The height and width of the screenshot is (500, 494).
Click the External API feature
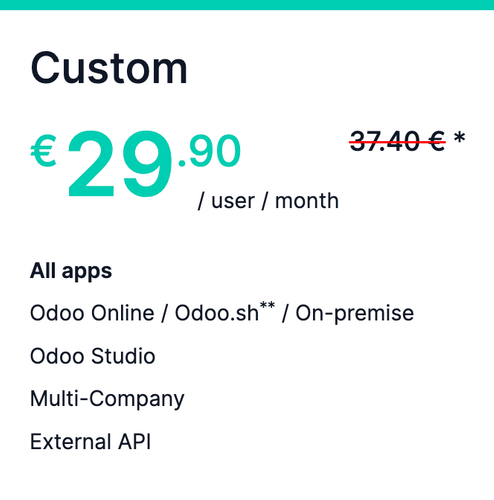point(90,442)
